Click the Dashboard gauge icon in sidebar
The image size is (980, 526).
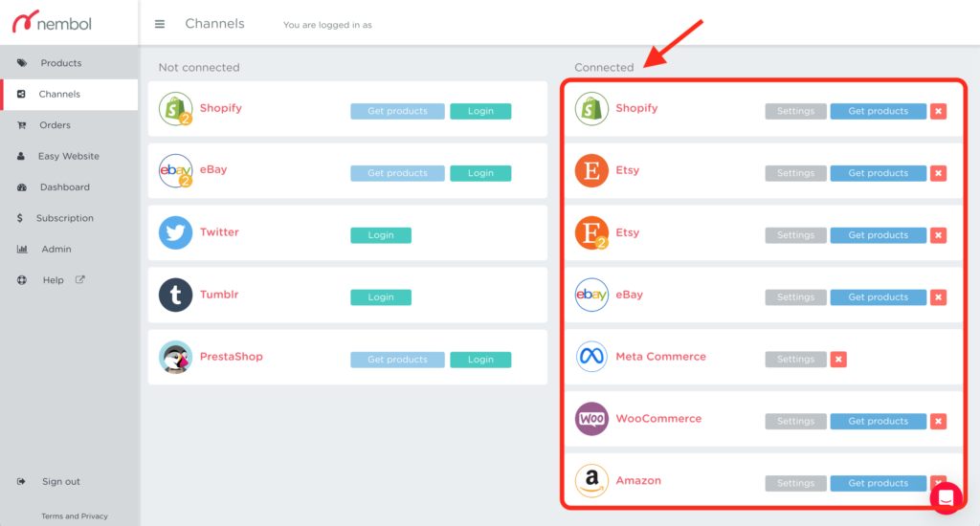point(22,186)
